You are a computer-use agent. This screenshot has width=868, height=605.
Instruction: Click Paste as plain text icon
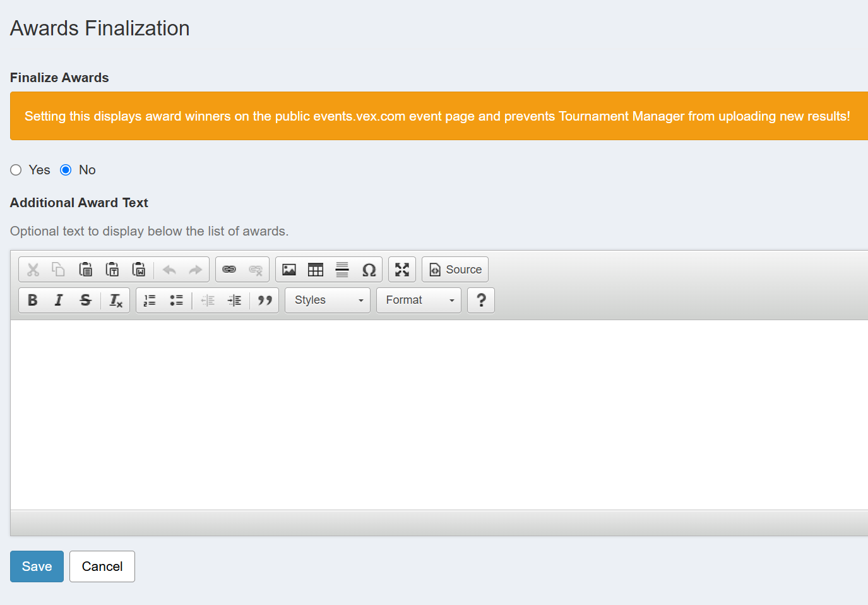click(x=112, y=270)
